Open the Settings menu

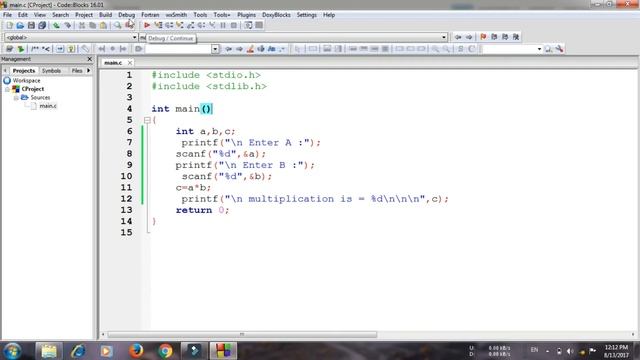coord(307,15)
